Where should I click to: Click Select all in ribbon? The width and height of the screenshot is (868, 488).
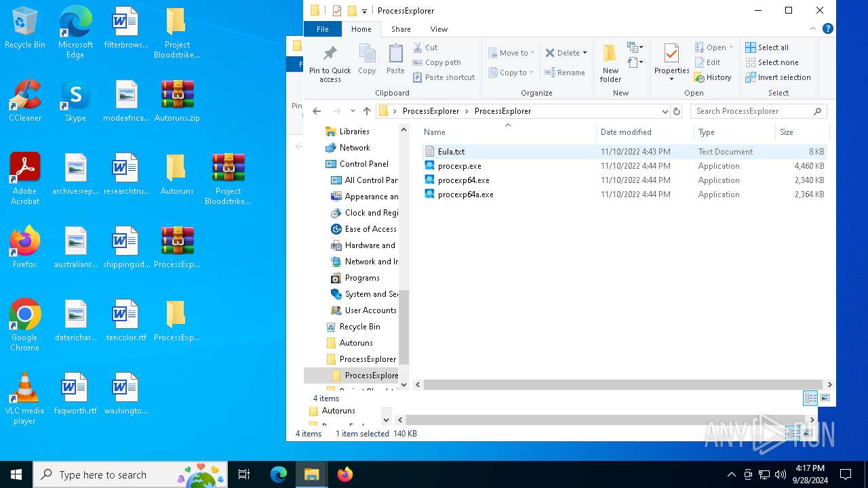point(767,47)
